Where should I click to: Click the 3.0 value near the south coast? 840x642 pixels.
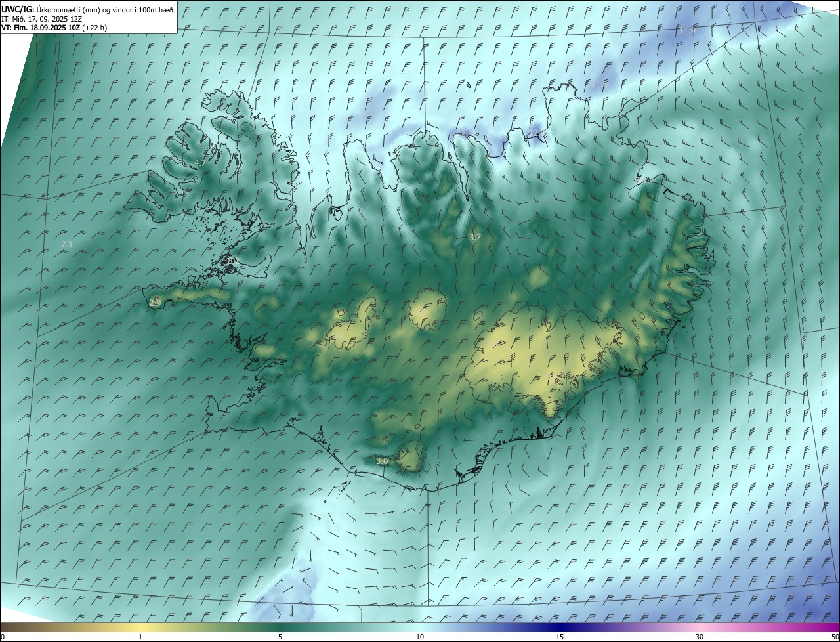click(382, 461)
